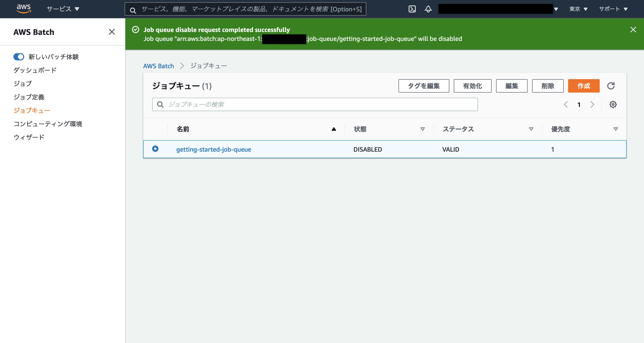Open ダッシュボード in the sidebar

[x=35, y=70]
